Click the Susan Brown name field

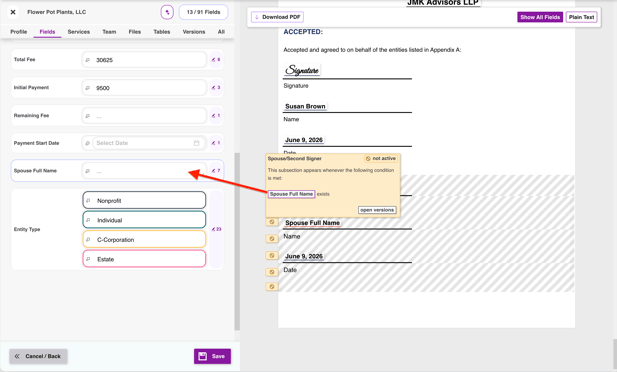[305, 106]
